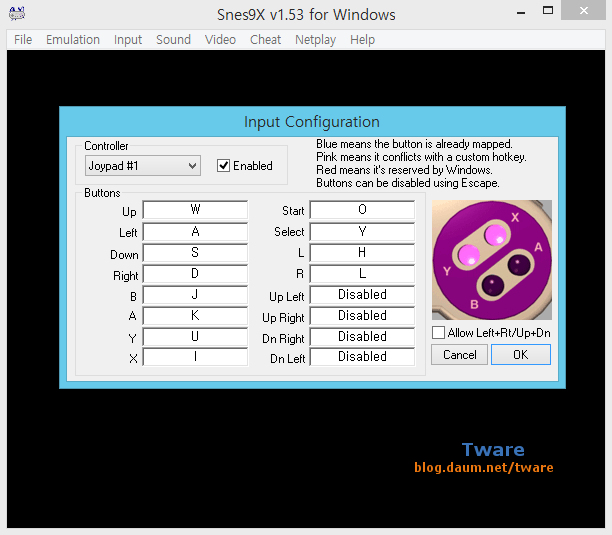Click the X button on controller image
The width and height of the screenshot is (612, 535).
(496, 235)
